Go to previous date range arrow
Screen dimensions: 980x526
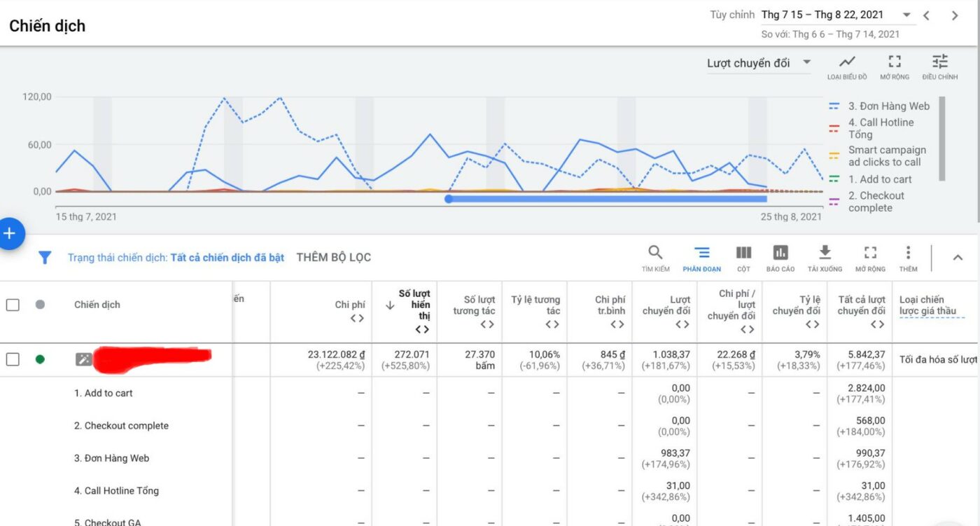tap(926, 15)
